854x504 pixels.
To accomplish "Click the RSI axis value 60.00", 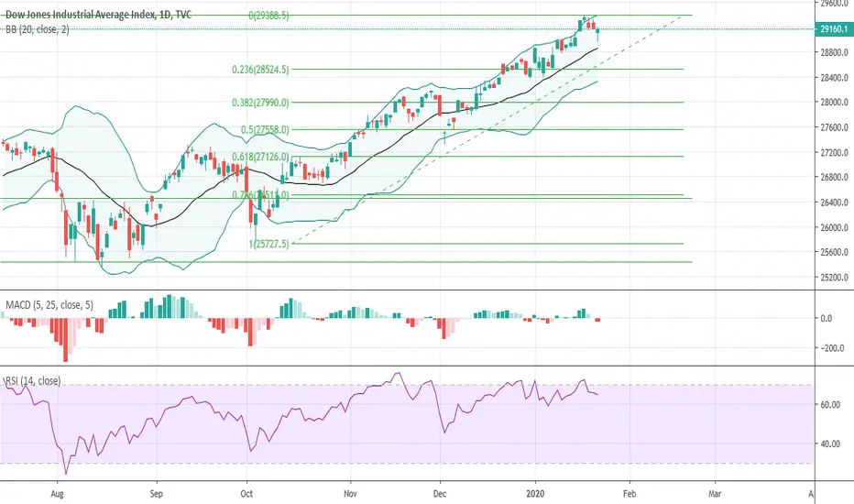I will (x=830, y=405).
